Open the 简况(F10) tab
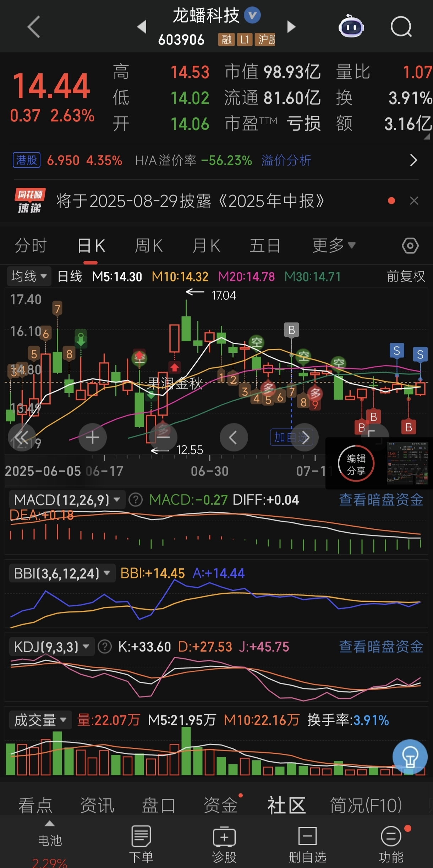This screenshot has width=433, height=868. (x=366, y=805)
